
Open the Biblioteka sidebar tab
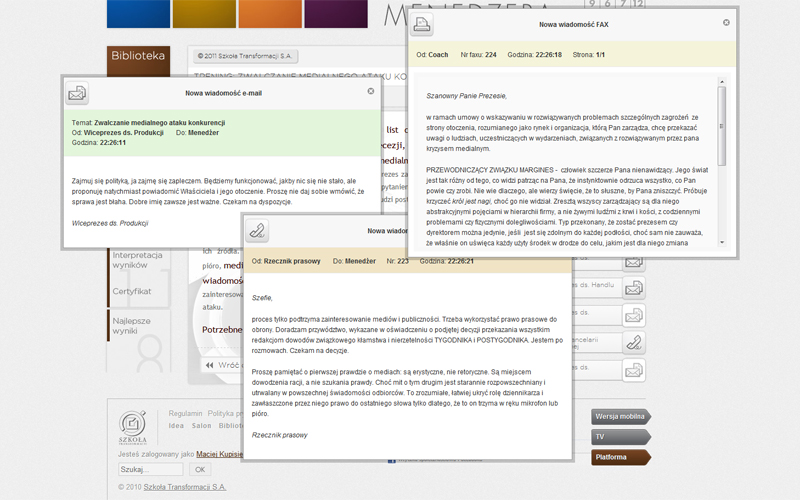(138, 61)
